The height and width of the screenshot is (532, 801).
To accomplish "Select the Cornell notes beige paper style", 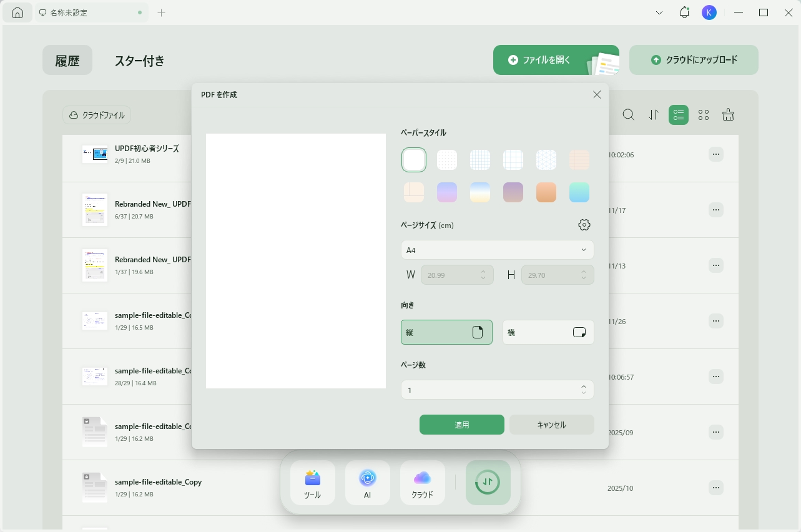I will [x=414, y=192].
